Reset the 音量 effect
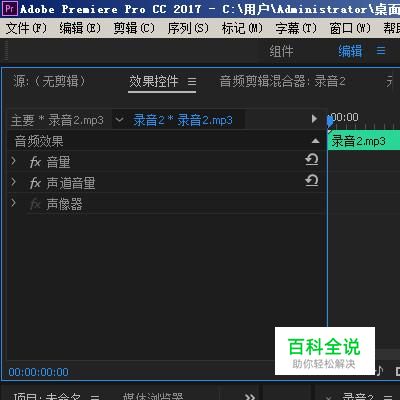 coord(312,160)
